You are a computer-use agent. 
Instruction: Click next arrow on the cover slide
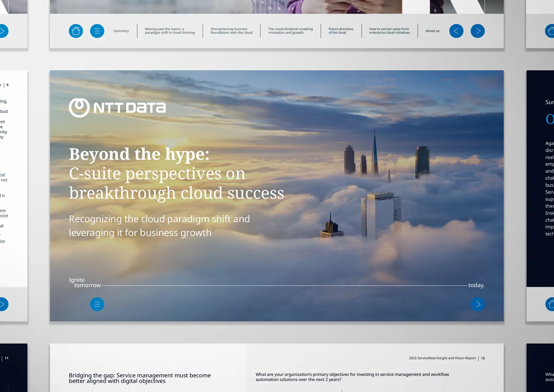click(478, 304)
